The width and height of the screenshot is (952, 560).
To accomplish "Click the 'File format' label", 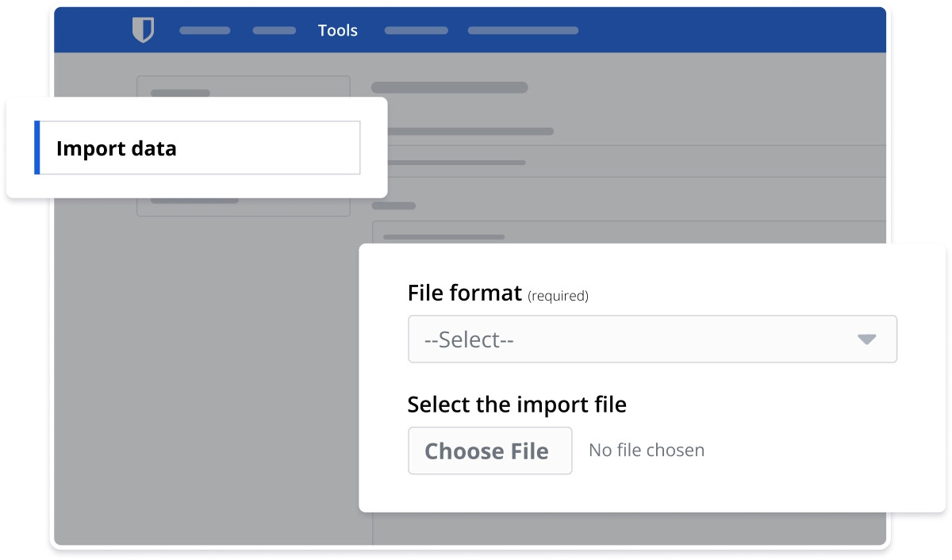I will pos(464,293).
